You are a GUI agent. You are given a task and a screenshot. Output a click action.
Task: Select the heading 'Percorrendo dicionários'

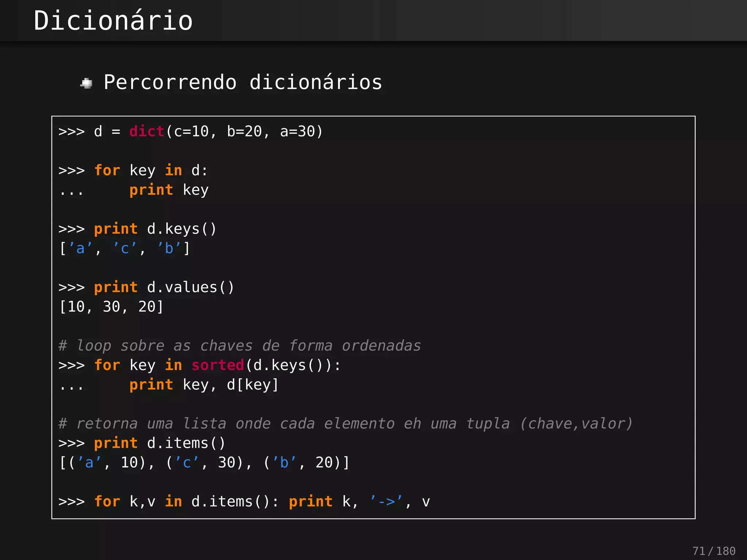[243, 82]
